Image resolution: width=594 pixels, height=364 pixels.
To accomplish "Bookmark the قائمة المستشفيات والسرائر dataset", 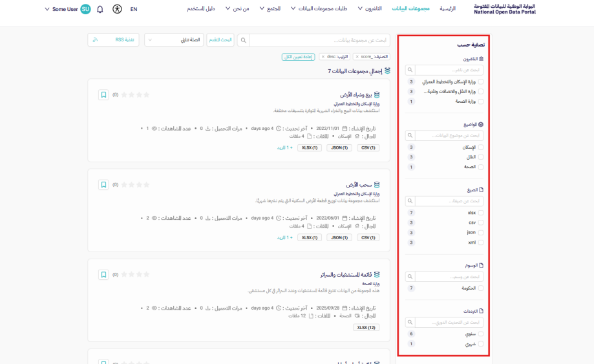I will (103, 274).
